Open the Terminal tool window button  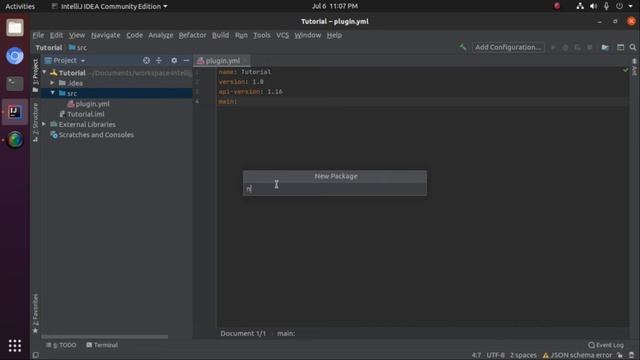pos(102,345)
